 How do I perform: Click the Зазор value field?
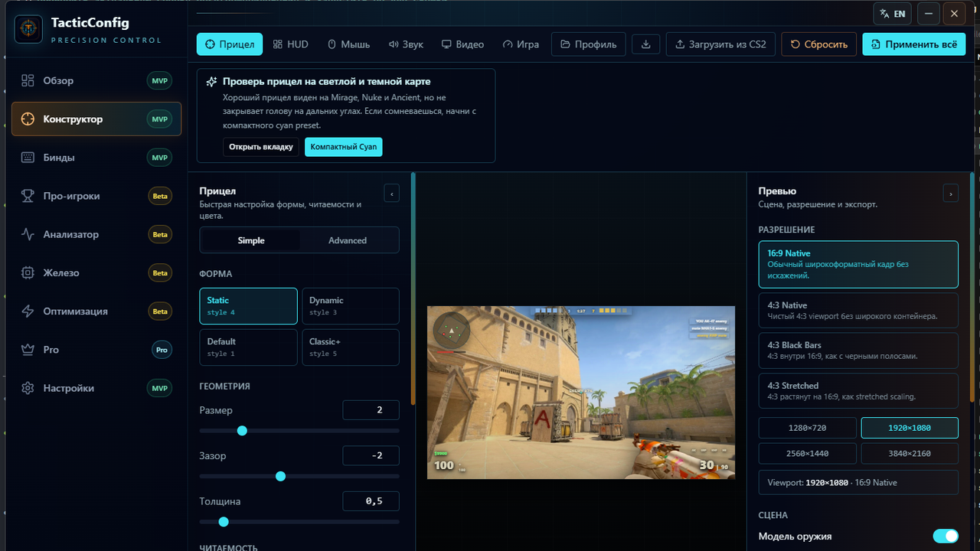[x=371, y=456]
